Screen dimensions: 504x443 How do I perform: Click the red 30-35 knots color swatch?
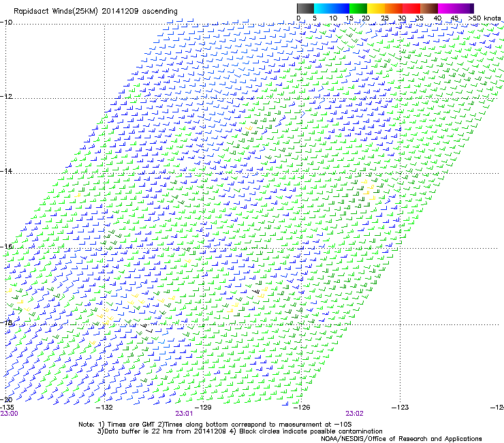(x=411, y=8)
